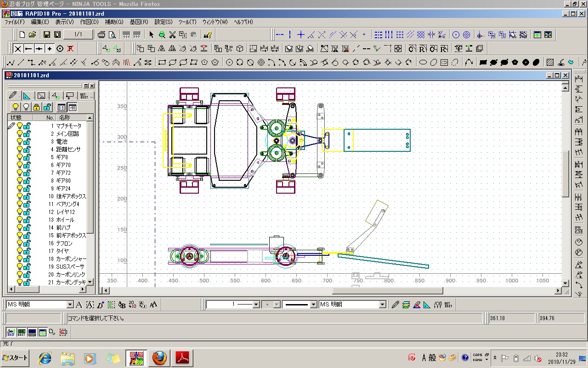The height and width of the screenshot is (368, 588).
Task: Open the right MS 明朝 font dropdown
Action: point(382,305)
